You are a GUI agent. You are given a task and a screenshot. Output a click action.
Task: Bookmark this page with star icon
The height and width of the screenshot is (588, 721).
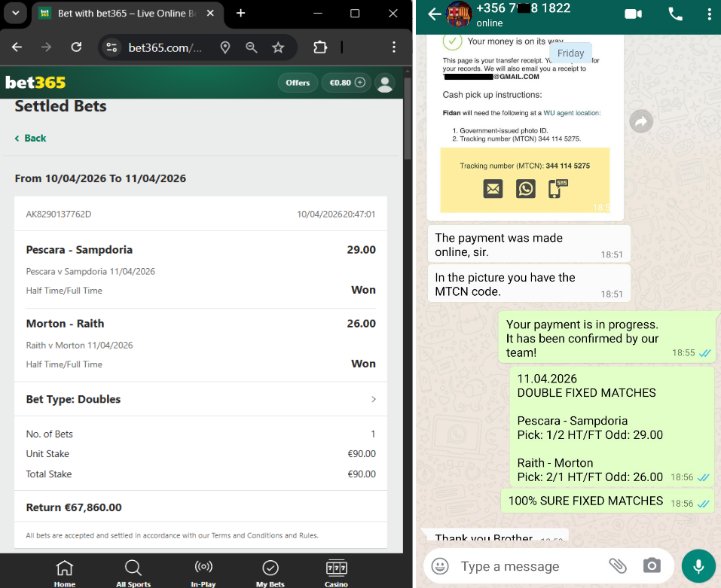point(278,47)
